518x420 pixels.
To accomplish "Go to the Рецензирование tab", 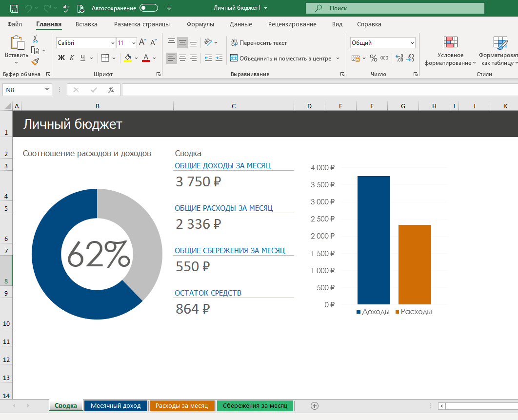I will pyautogui.click(x=292, y=24).
